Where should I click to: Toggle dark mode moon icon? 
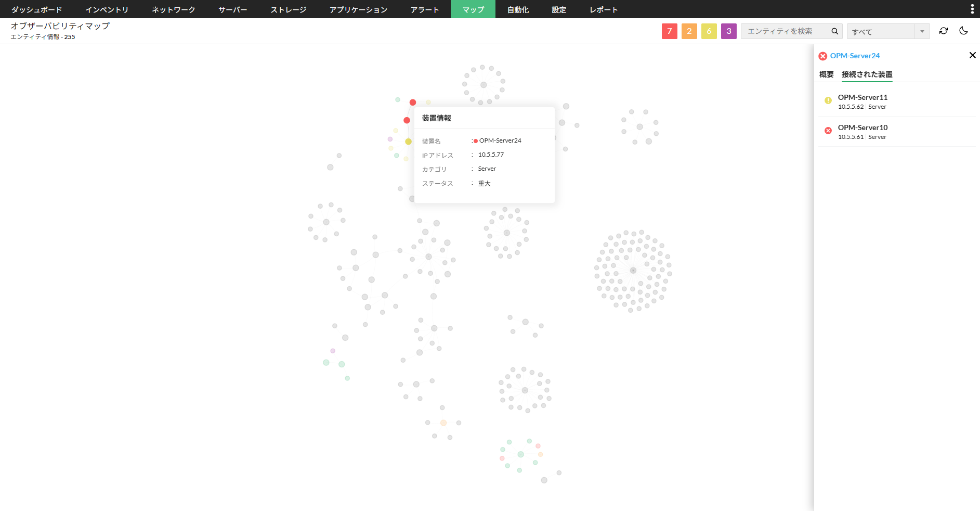click(x=963, y=31)
